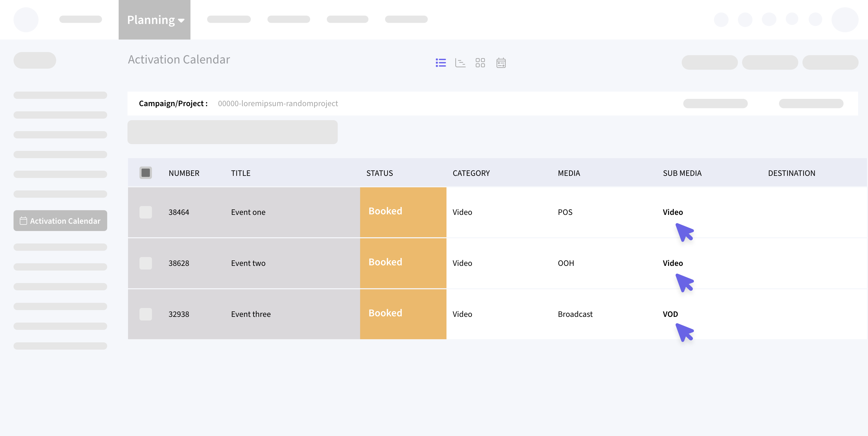Click Video sub media for Event two
Image resolution: width=868 pixels, height=436 pixels.
tap(673, 263)
